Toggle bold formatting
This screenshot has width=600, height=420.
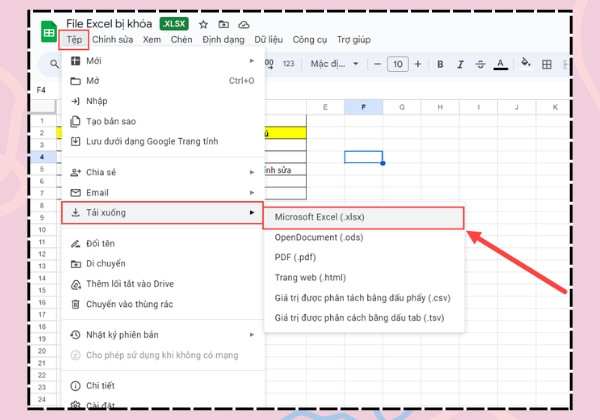440,64
